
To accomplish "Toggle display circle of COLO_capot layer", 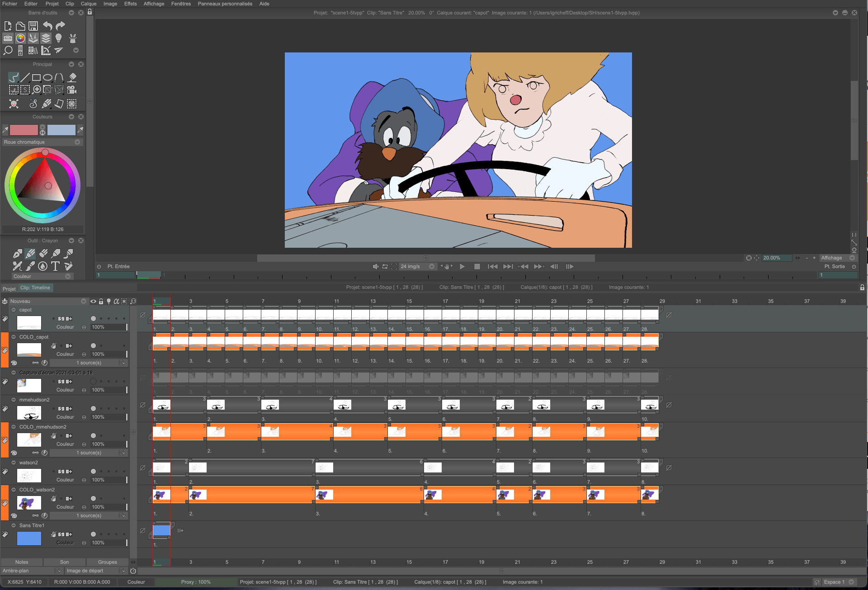I will point(94,346).
